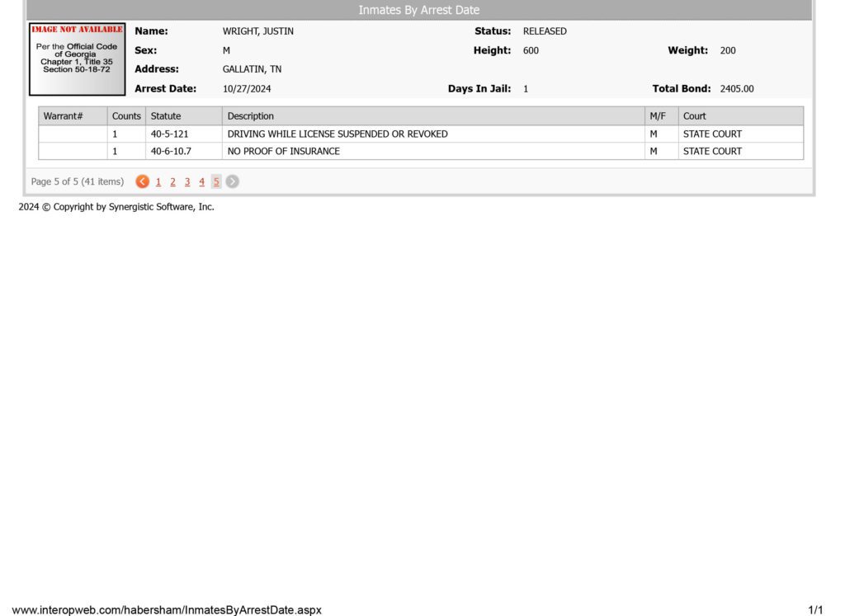
Task: Click the WRIGHT, JUSTIN name value
Action: [258, 31]
